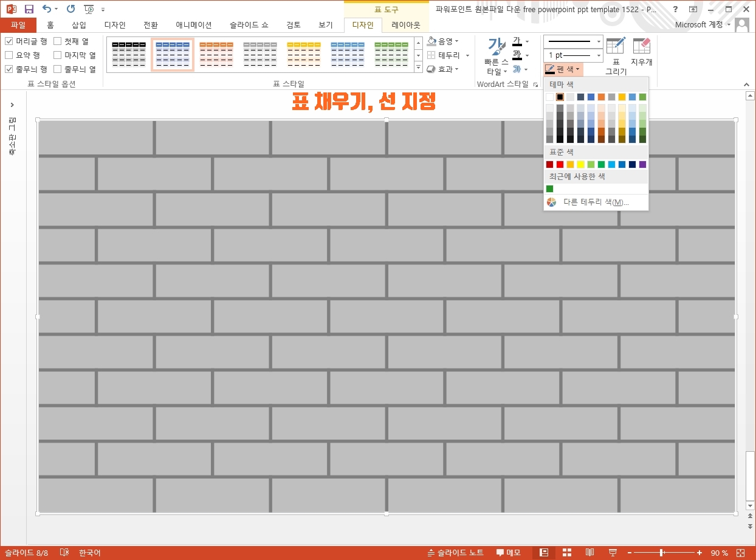Switch to the 삽입 tab
The height and width of the screenshot is (560, 756).
pyautogui.click(x=79, y=25)
